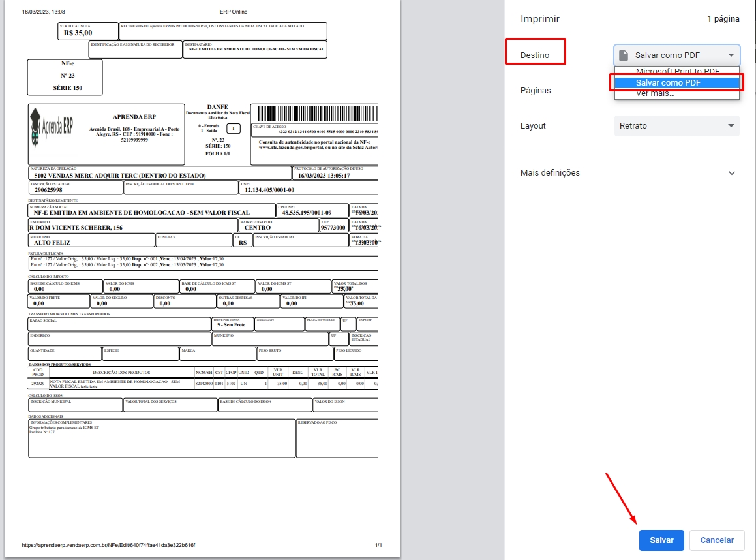Click the PDF file icon in Destino field
The height and width of the screenshot is (560, 756).
tap(624, 55)
